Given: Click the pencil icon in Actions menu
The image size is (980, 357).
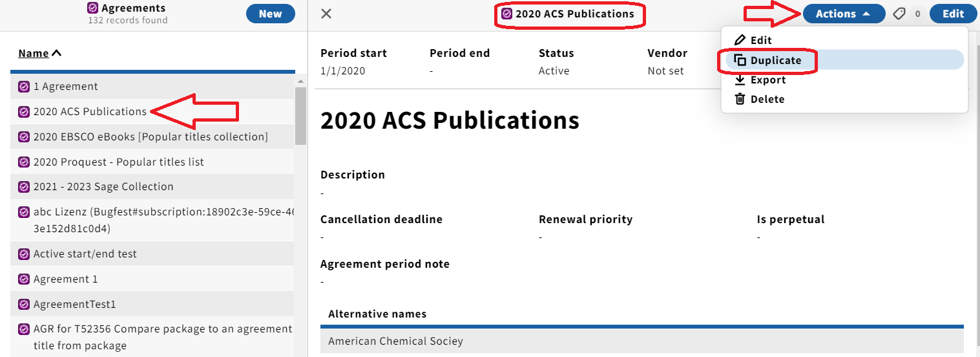Looking at the screenshot, I should click(x=740, y=40).
